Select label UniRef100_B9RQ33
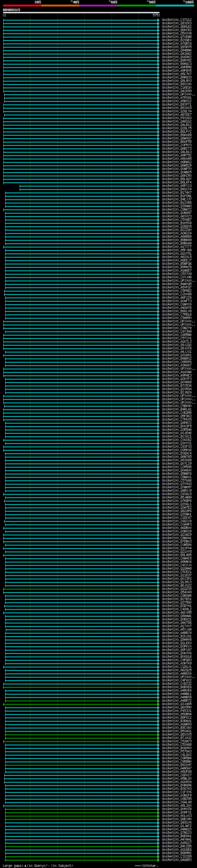197x868 pixels. [177, 78]
